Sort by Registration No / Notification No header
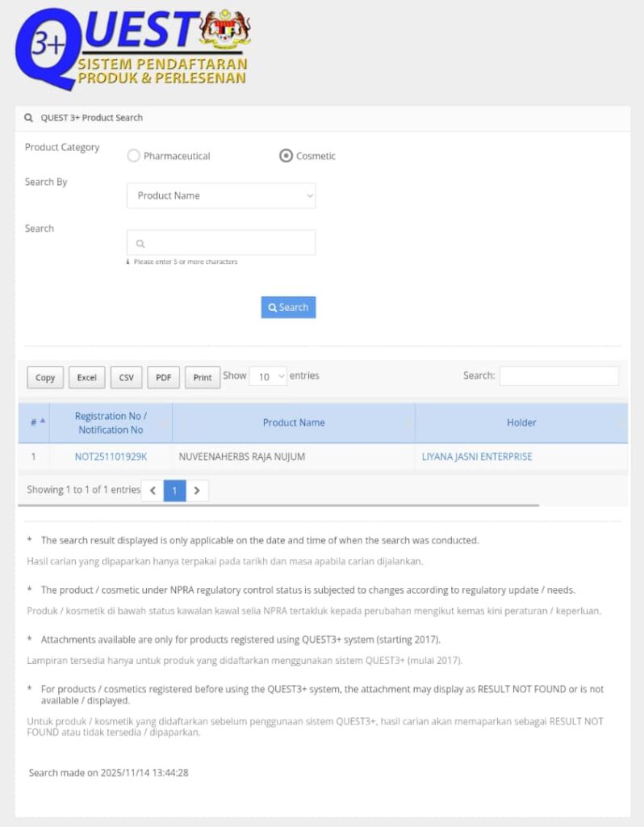644x827 pixels. [x=111, y=422]
